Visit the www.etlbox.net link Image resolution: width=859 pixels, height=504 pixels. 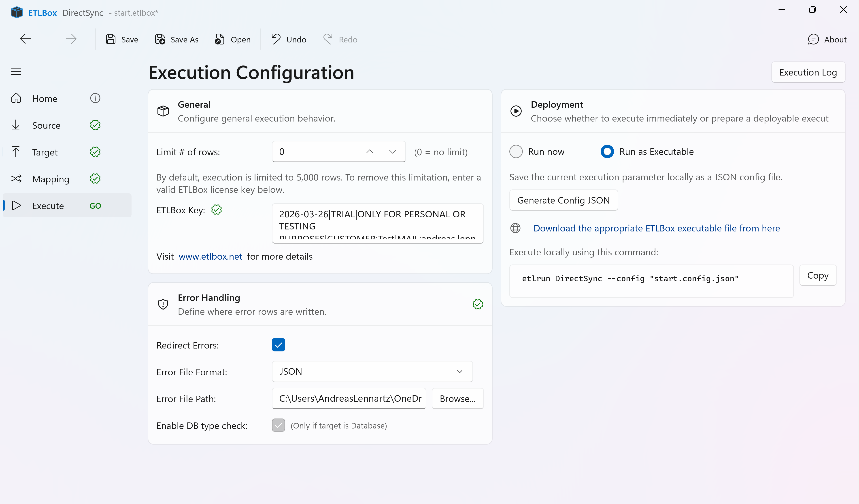click(210, 256)
